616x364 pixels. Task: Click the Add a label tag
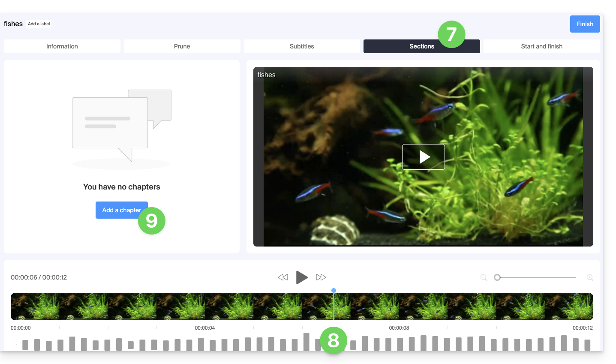(x=39, y=24)
